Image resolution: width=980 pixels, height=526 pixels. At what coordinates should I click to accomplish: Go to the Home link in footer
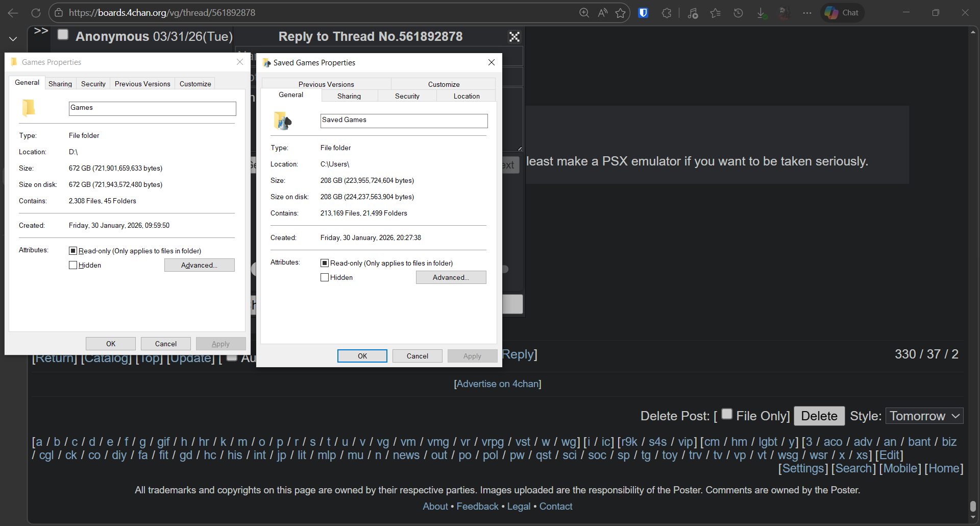pyautogui.click(x=944, y=469)
